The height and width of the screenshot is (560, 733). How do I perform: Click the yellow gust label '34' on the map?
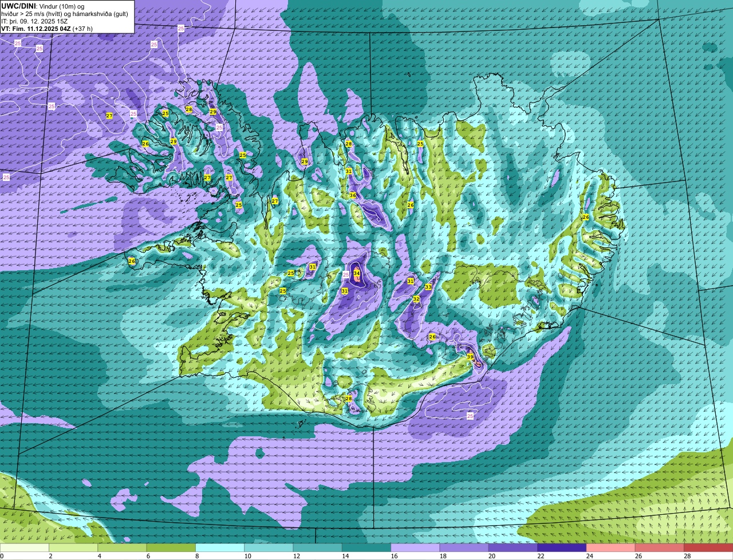pyautogui.click(x=357, y=274)
